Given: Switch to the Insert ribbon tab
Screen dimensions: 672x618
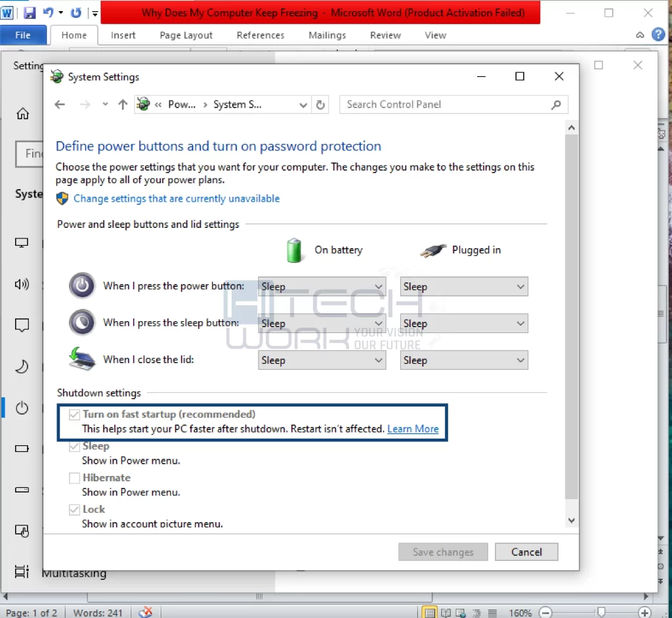Looking at the screenshot, I should point(123,35).
